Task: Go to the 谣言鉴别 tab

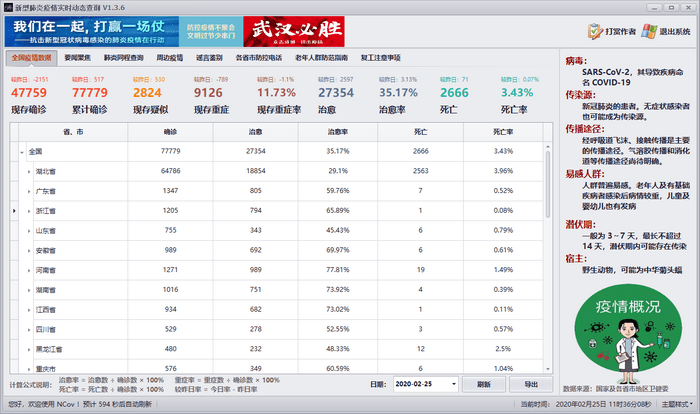Action: (x=209, y=58)
